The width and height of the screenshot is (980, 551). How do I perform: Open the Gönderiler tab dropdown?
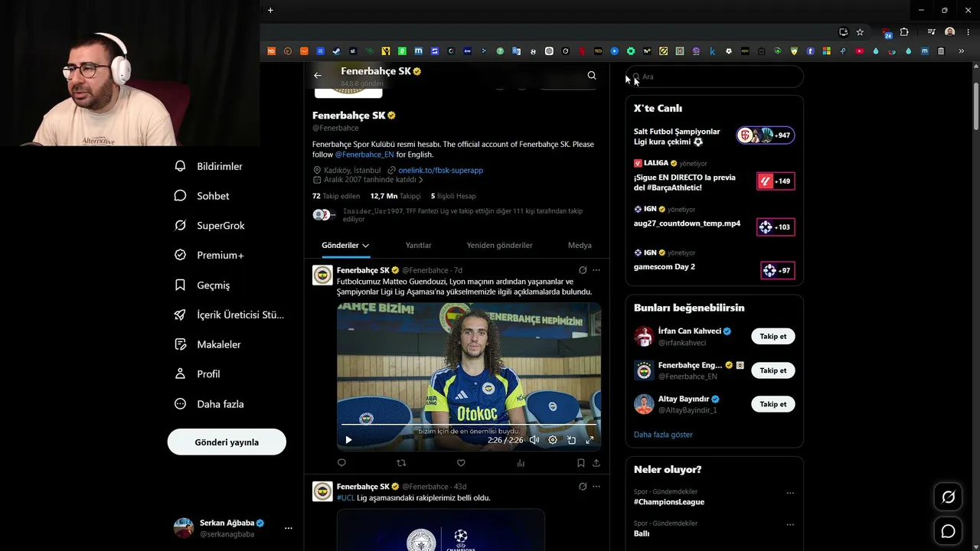pos(345,245)
